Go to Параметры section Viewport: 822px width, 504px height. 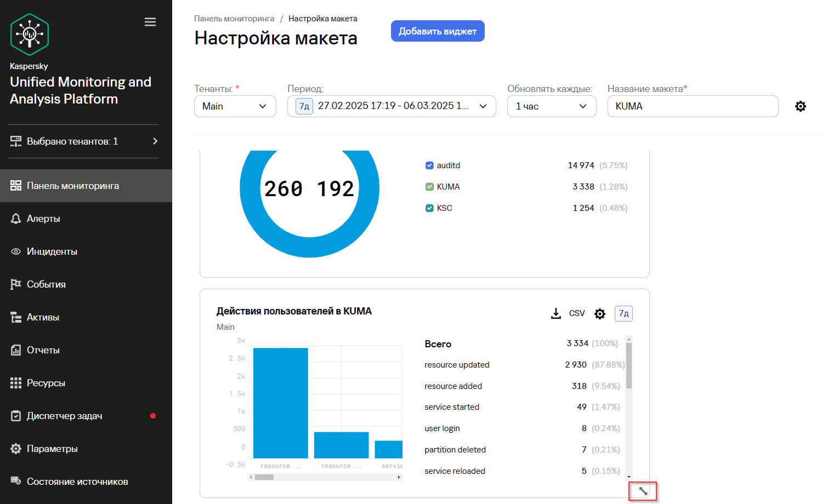click(x=86, y=449)
